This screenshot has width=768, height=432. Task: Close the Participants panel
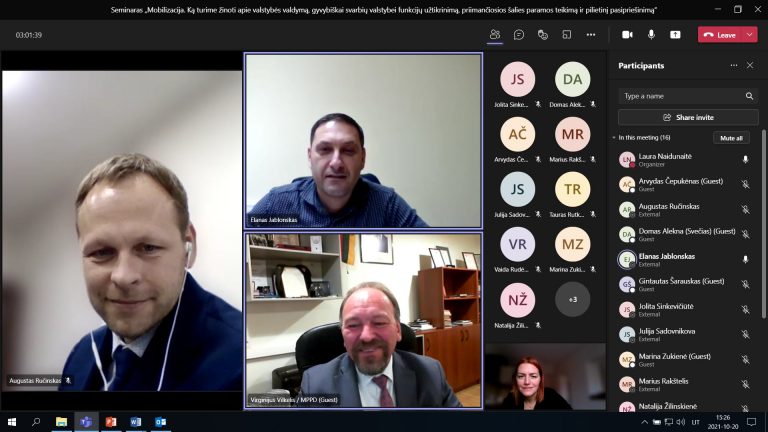point(750,65)
